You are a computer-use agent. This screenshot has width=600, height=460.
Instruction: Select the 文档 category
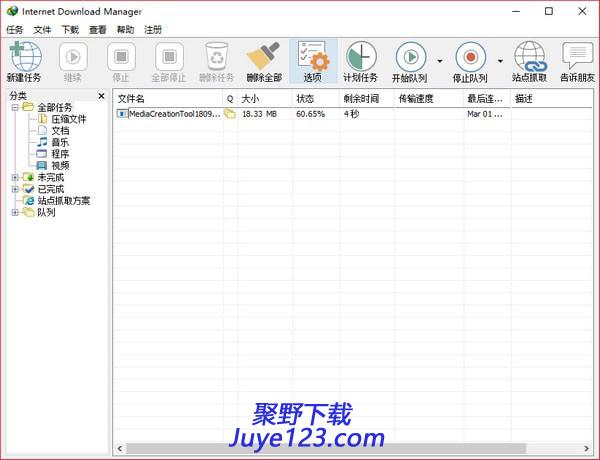coord(60,131)
